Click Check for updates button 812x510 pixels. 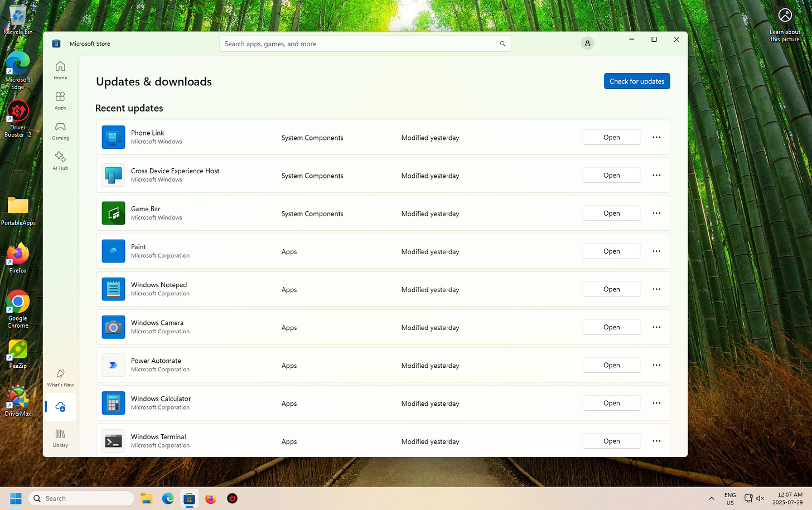click(637, 81)
